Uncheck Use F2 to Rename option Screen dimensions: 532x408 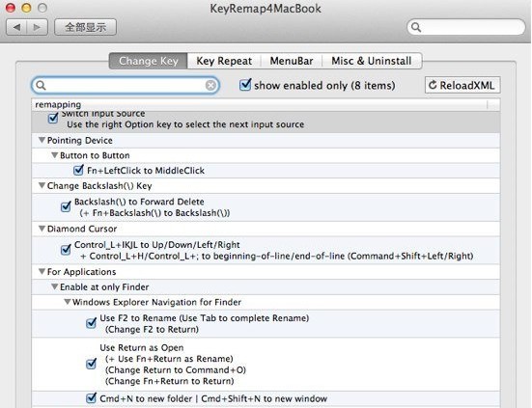click(x=92, y=323)
